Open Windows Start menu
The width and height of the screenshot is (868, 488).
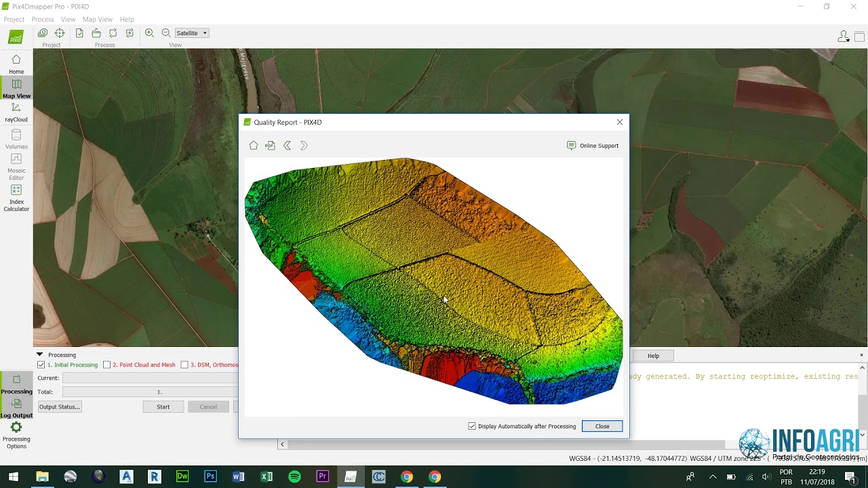click(14, 477)
